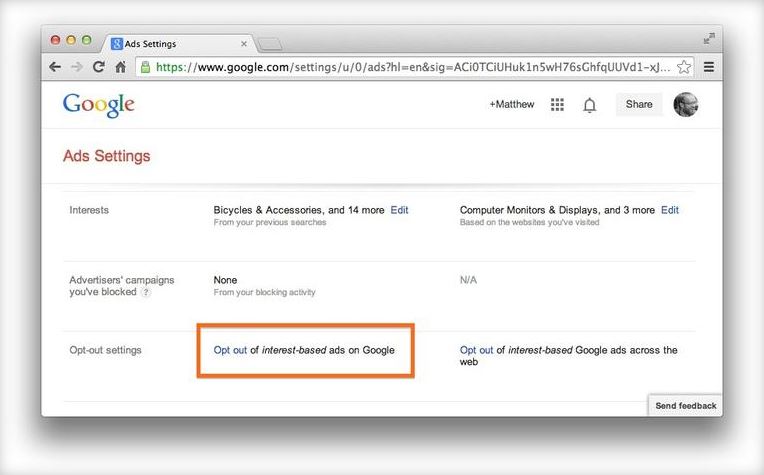Open the notifications bell

click(x=590, y=105)
